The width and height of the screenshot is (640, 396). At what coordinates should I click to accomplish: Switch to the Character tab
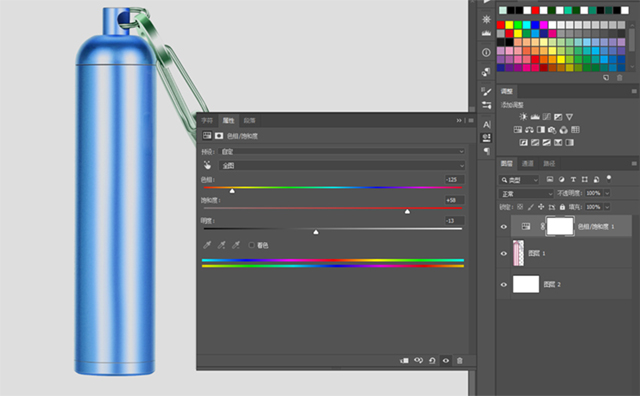click(x=207, y=120)
